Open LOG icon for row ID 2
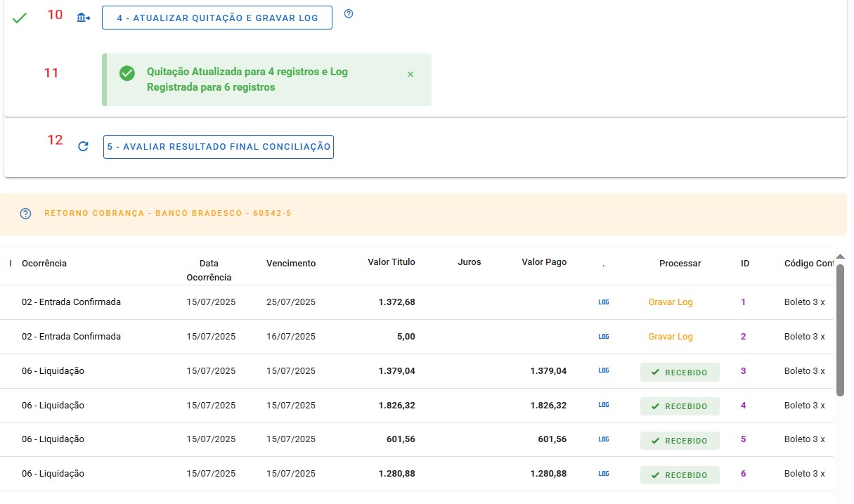The image size is (854, 504). [x=604, y=337]
